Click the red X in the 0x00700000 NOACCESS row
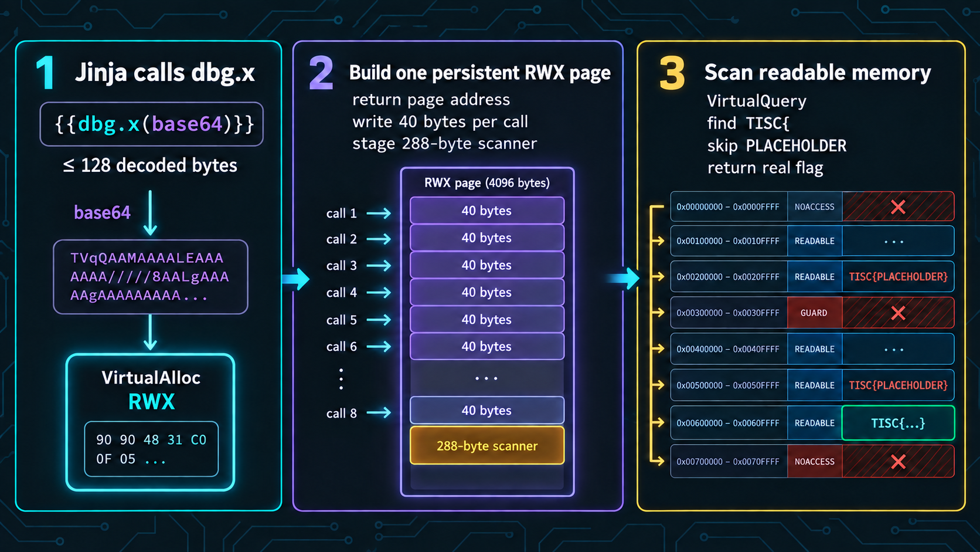Viewport: 980px width, 552px height. point(898,462)
